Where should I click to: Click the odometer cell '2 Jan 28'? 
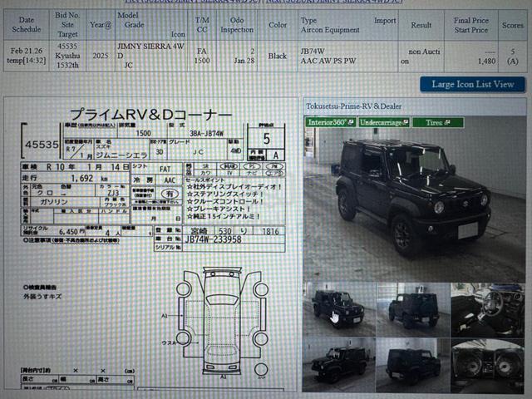(x=237, y=56)
